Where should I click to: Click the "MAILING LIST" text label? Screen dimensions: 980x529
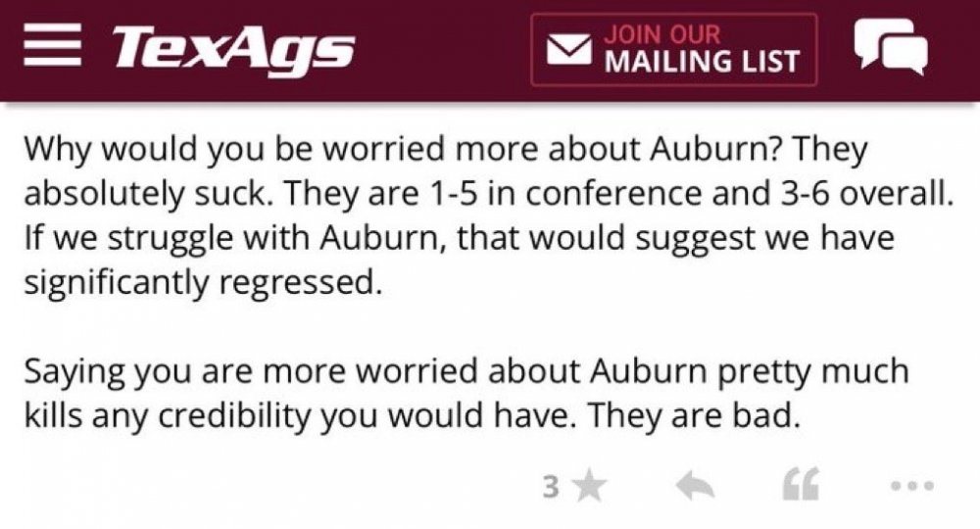click(x=701, y=63)
